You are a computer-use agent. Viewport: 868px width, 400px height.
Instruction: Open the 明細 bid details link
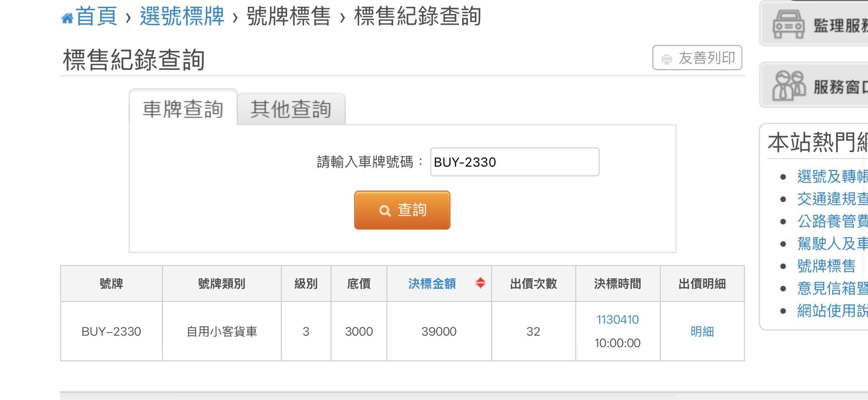pos(702,331)
